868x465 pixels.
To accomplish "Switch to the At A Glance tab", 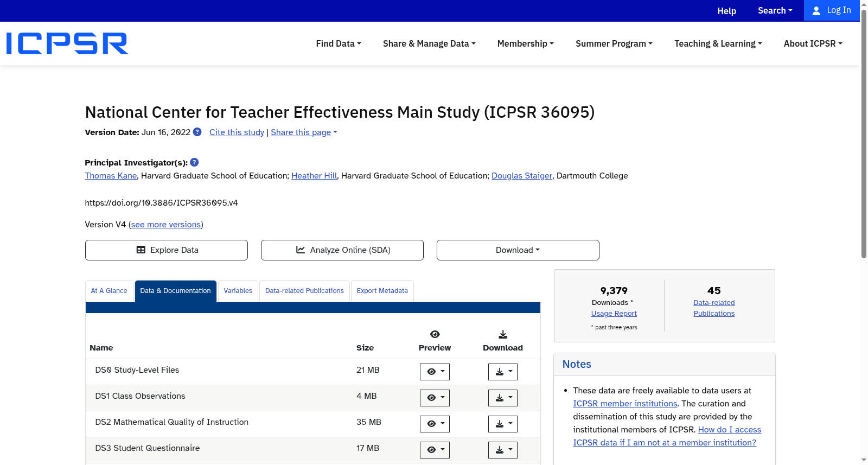I will click(109, 291).
